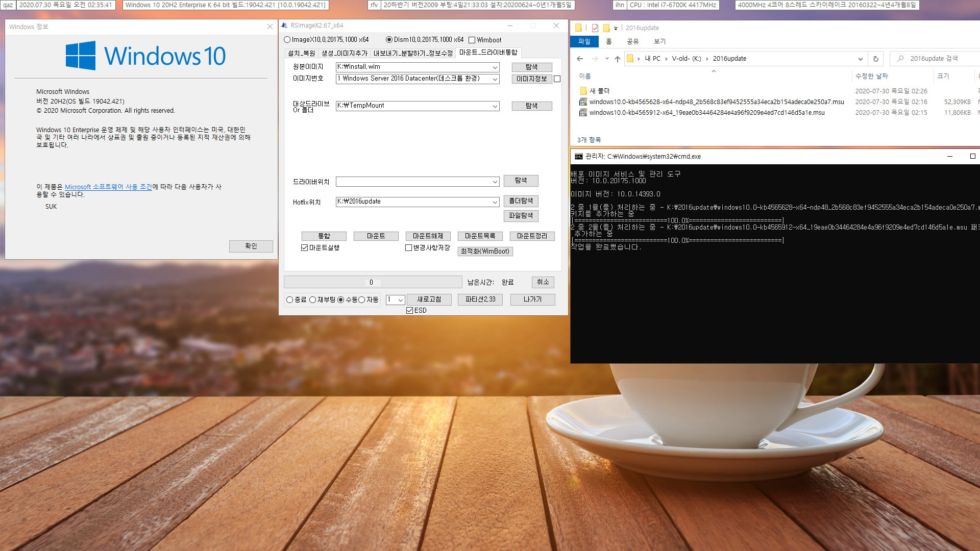The height and width of the screenshot is (551, 980).
Task: Open the 보기 ribbon tab in Explorer
Action: [x=660, y=42]
